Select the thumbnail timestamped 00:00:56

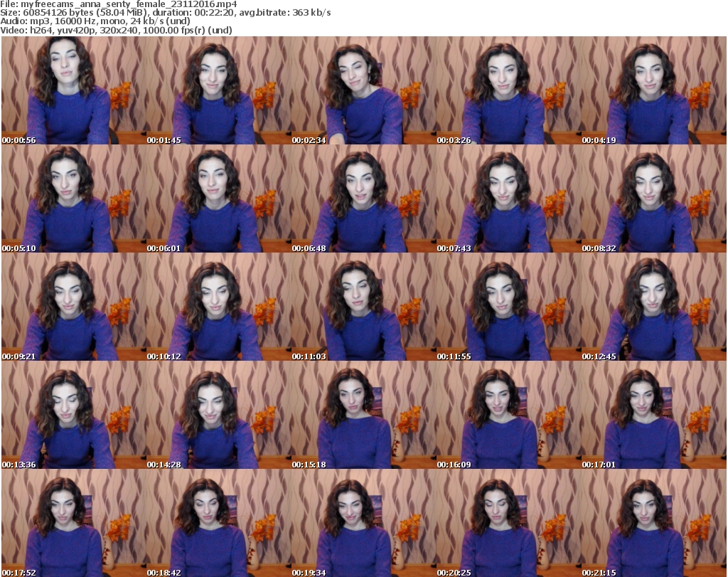(74, 90)
